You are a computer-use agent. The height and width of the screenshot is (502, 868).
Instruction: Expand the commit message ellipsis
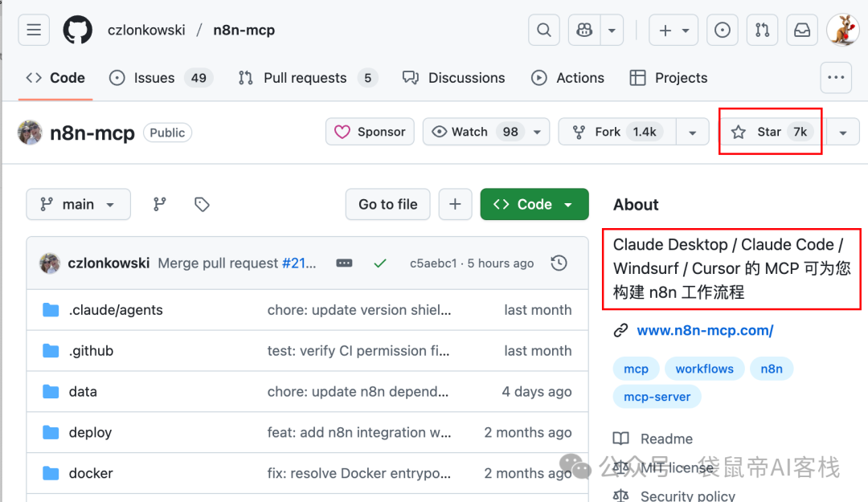[x=344, y=263]
